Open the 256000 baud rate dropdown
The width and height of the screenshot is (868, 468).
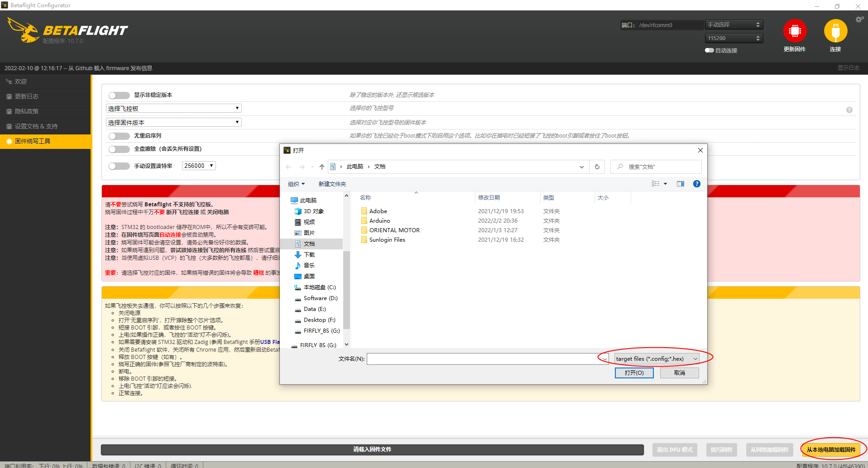point(199,166)
